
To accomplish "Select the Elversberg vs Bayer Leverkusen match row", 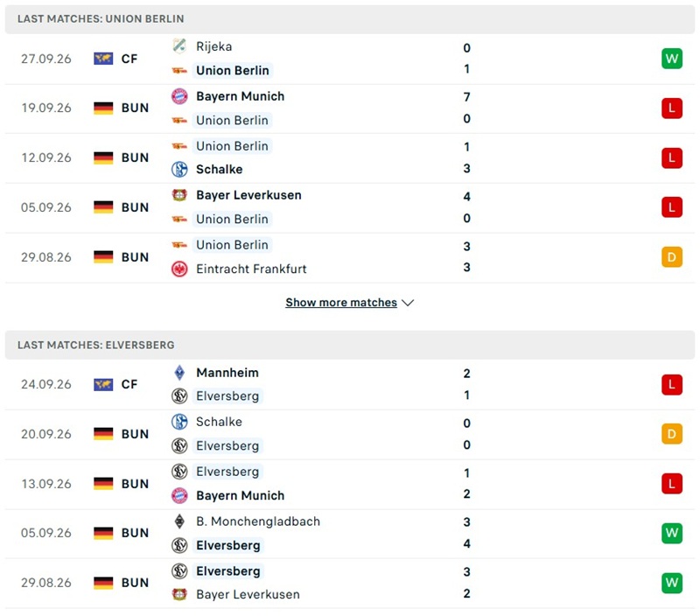I will click(350, 583).
